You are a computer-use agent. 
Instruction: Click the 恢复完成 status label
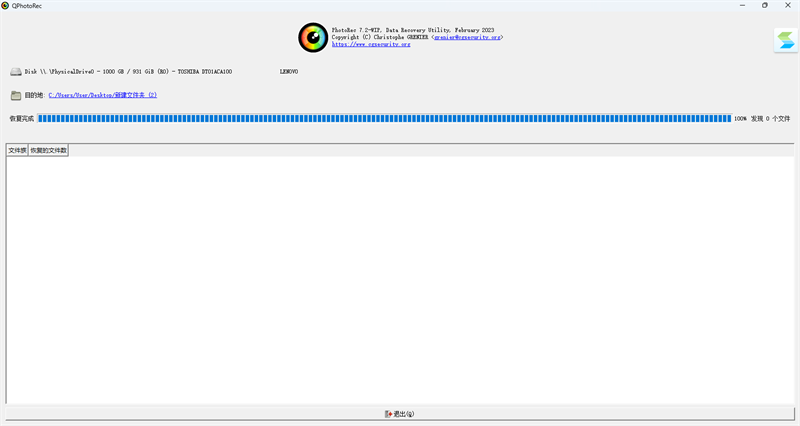coord(21,118)
